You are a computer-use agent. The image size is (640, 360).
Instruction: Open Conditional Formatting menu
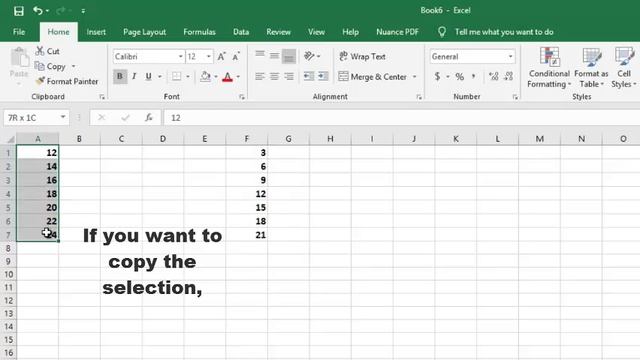(549, 68)
